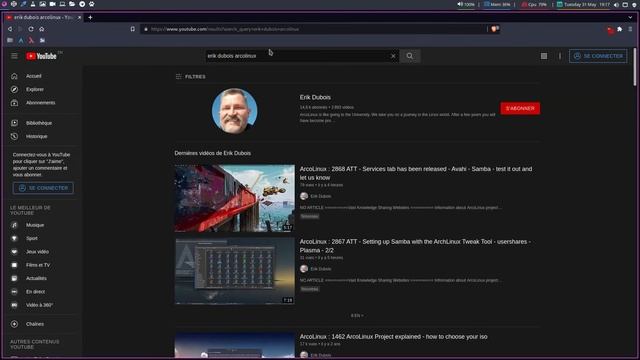The width and height of the screenshot is (640, 360).
Task: Open the browser extensions puzzle icon
Action: point(620,29)
